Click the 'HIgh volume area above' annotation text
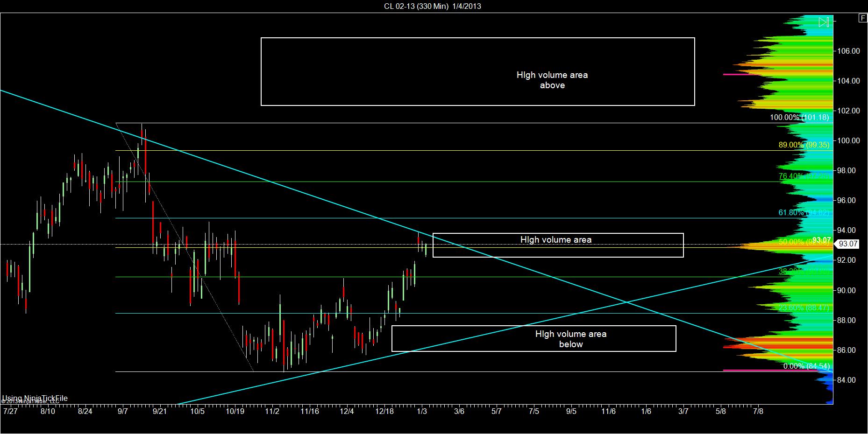This screenshot has width=868, height=434. tap(552, 80)
